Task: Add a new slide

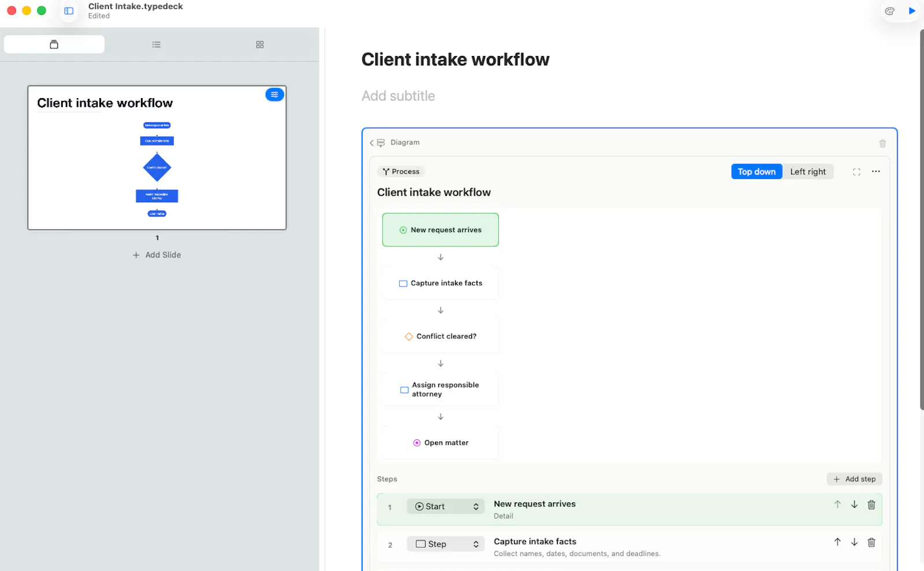Action: click(x=157, y=255)
